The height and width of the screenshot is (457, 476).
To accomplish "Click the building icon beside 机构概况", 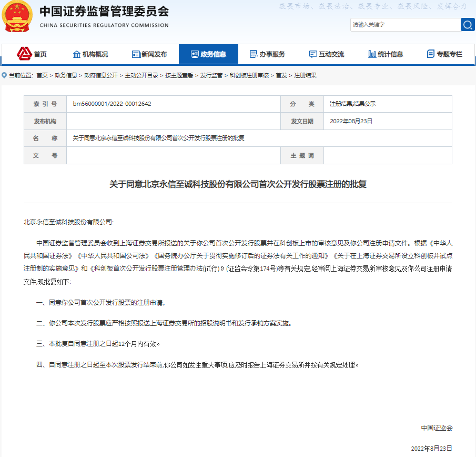I will point(77,54).
